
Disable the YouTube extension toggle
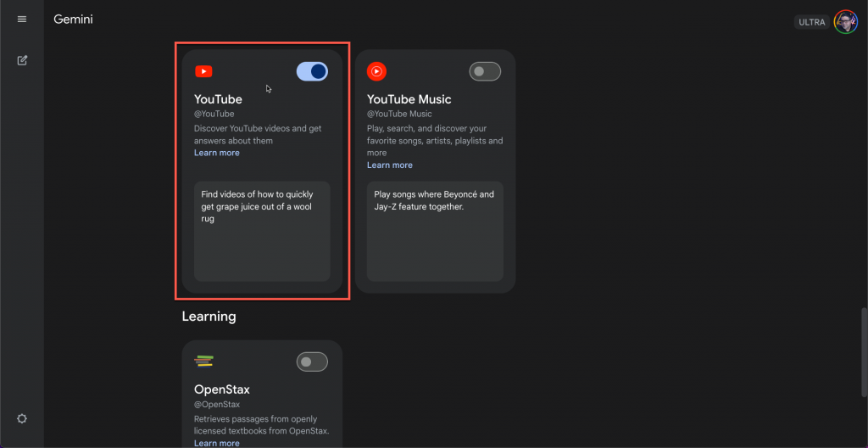click(312, 72)
